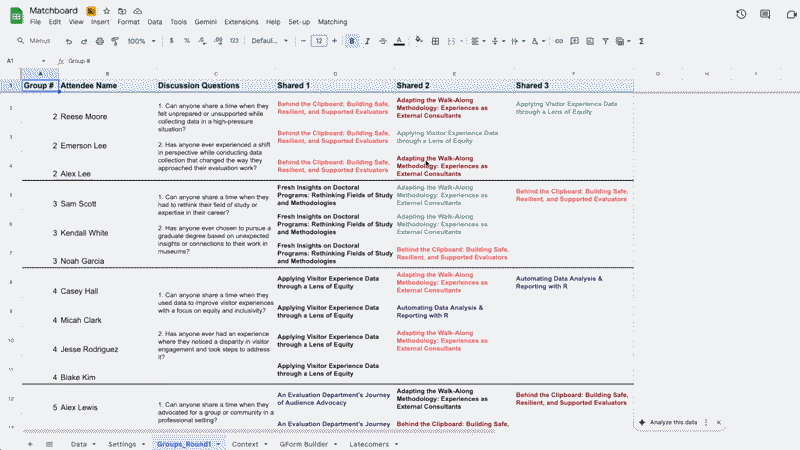The height and width of the screenshot is (450, 800).
Task: Switch to the Context sheet tab
Action: click(x=245, y=444)
